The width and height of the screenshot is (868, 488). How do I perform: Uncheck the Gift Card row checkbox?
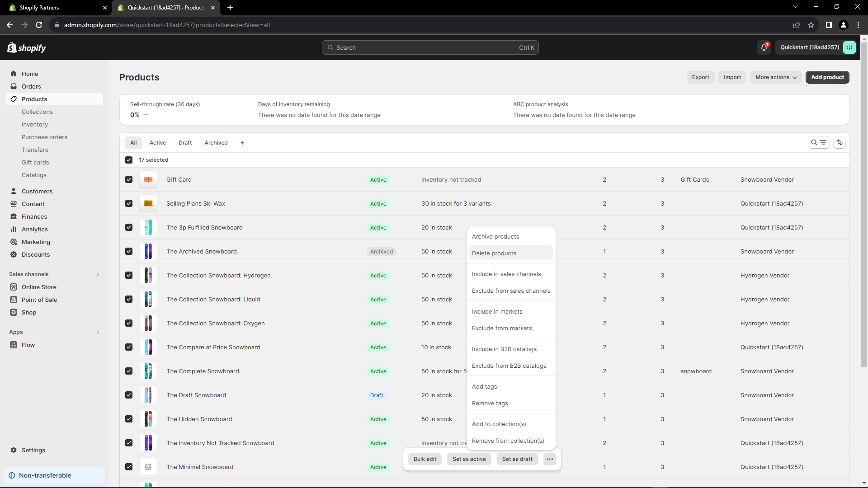[129, 179]
